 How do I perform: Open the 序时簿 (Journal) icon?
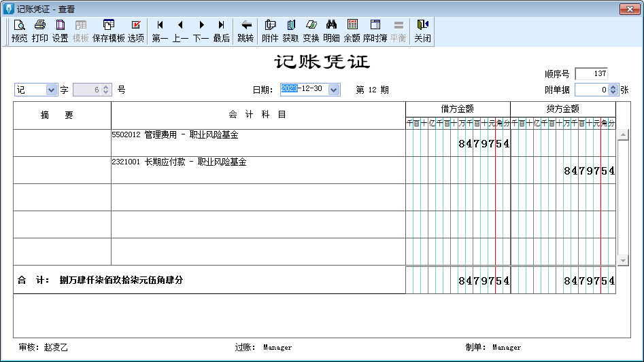point(375,31)
